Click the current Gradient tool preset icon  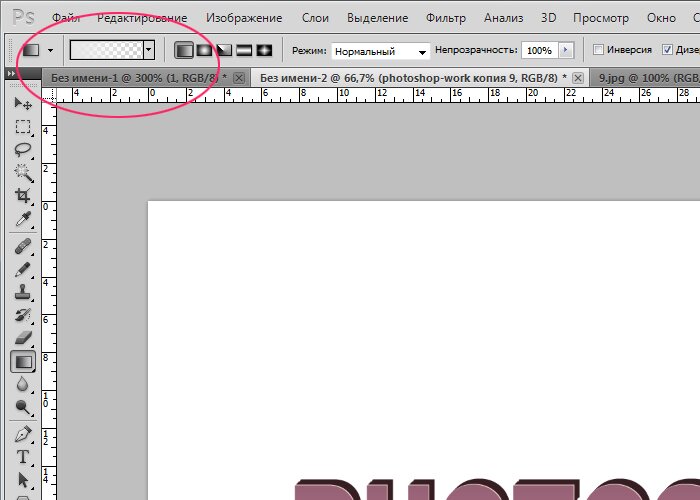[x=31, y=50]
